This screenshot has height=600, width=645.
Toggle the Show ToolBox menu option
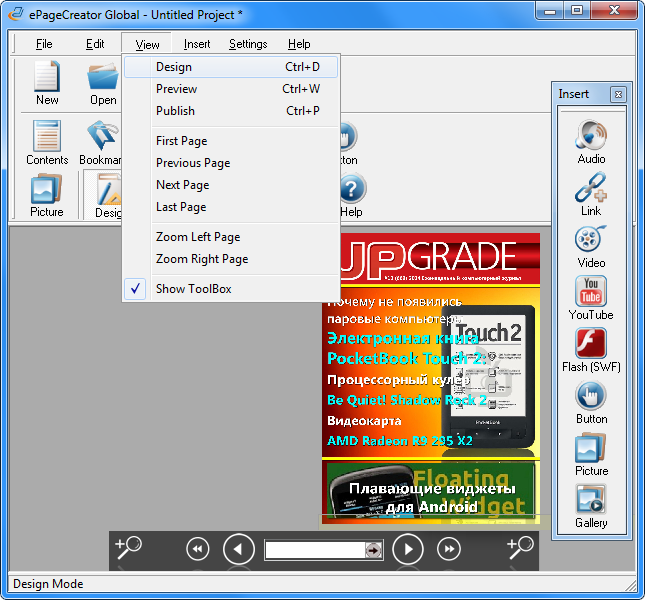[231, 289]
